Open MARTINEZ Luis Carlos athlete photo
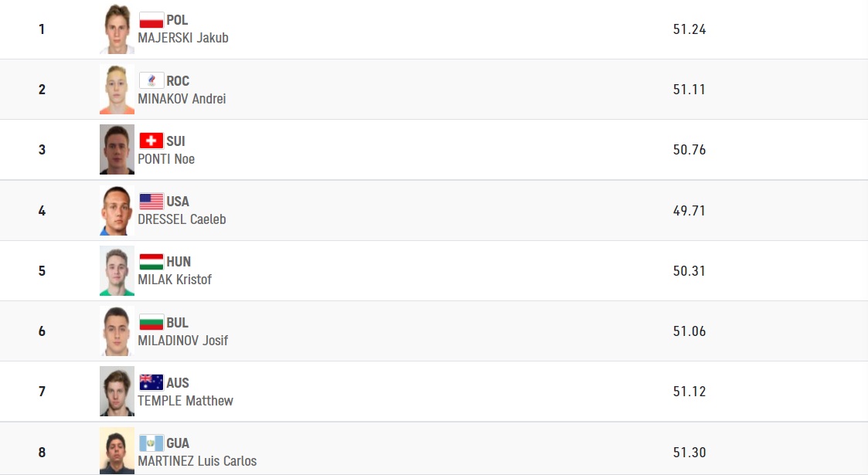The height and width of the screenshot is (475, 868). coord(117,451)
